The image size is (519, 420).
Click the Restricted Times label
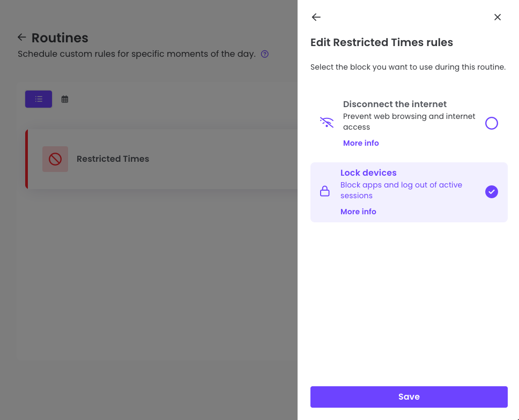point(113,159)
